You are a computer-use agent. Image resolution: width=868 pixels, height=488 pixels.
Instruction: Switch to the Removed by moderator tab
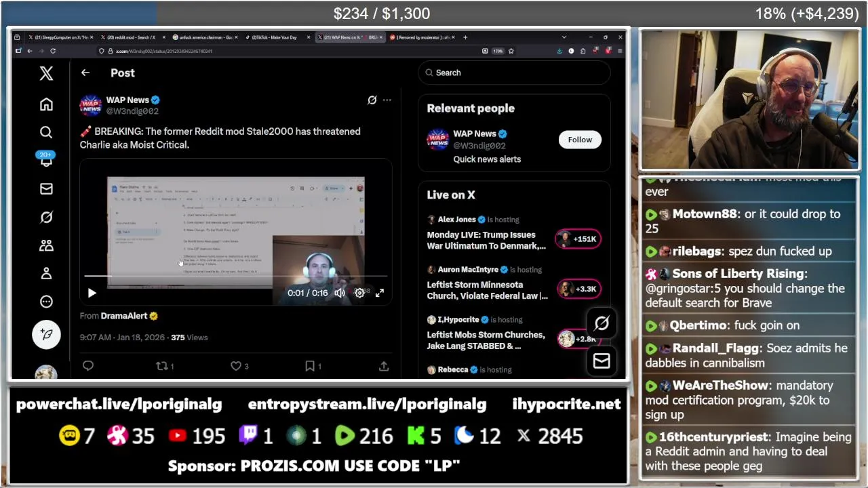[x=422, y=37]
